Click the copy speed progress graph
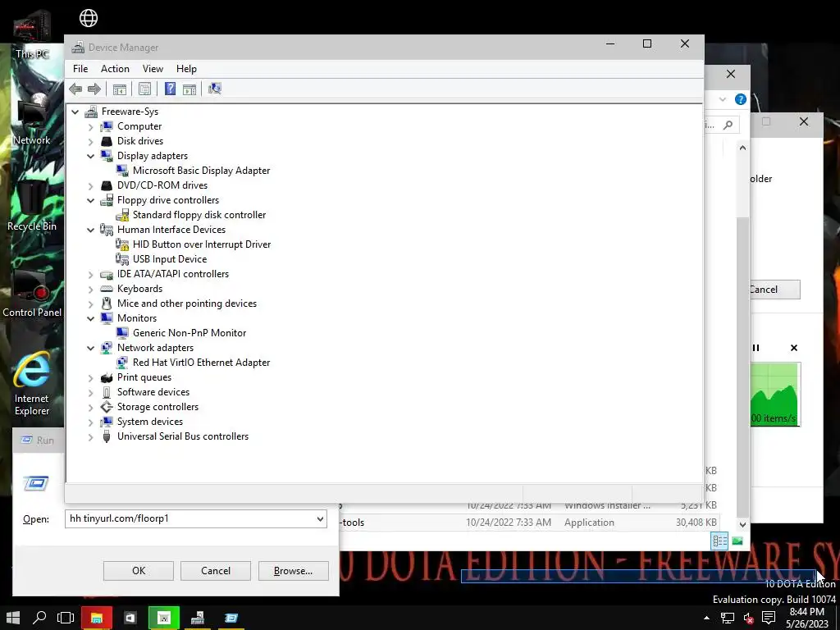The image size is (840, 630). [775, 395]
